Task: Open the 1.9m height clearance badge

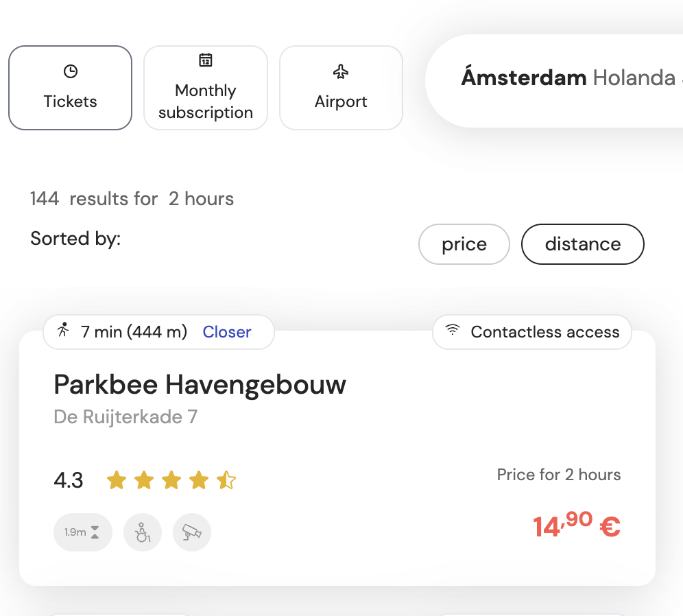Action: coord(83,532)
